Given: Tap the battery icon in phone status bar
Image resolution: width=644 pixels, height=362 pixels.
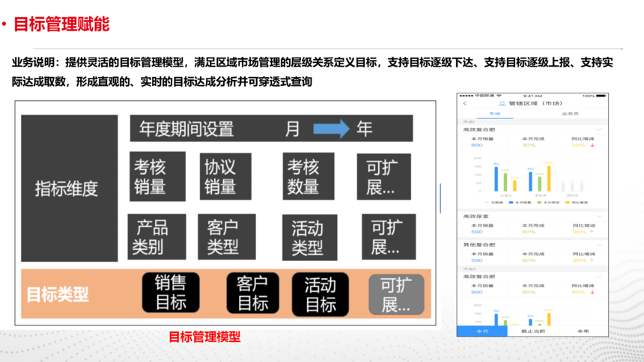Looking at the screenshot, I should tap(604, 96).
